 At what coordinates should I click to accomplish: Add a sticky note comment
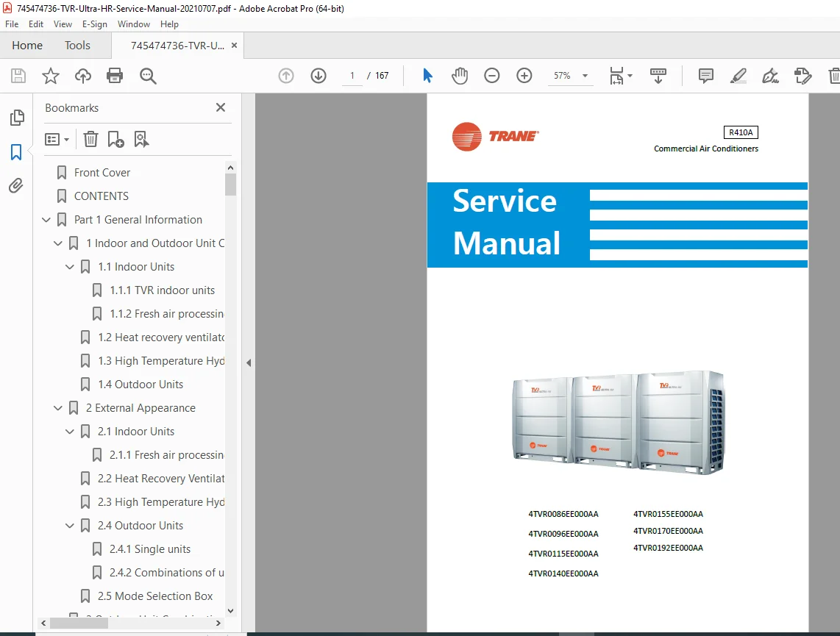coord(706,76)
